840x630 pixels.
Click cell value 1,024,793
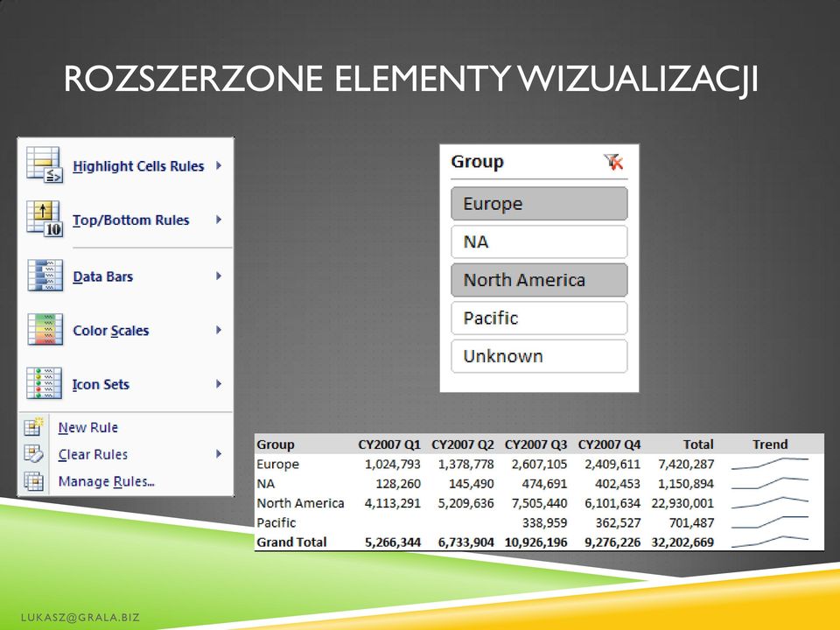393,464
